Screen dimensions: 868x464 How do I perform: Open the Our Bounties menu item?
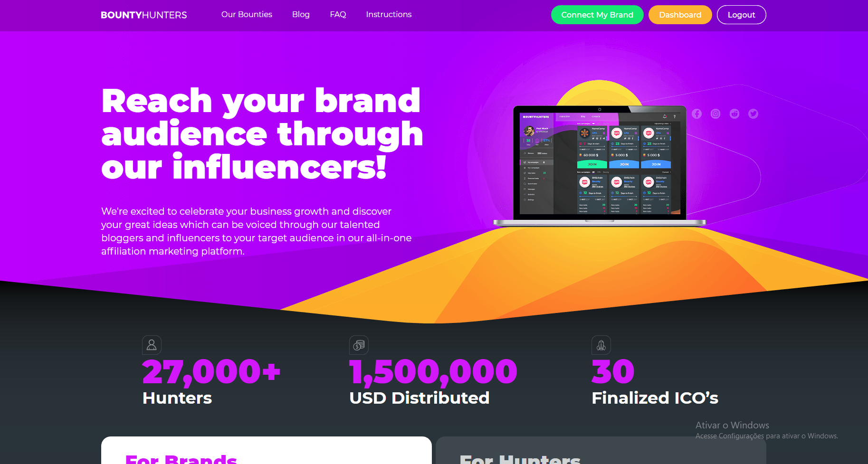(x=247, y=14)
